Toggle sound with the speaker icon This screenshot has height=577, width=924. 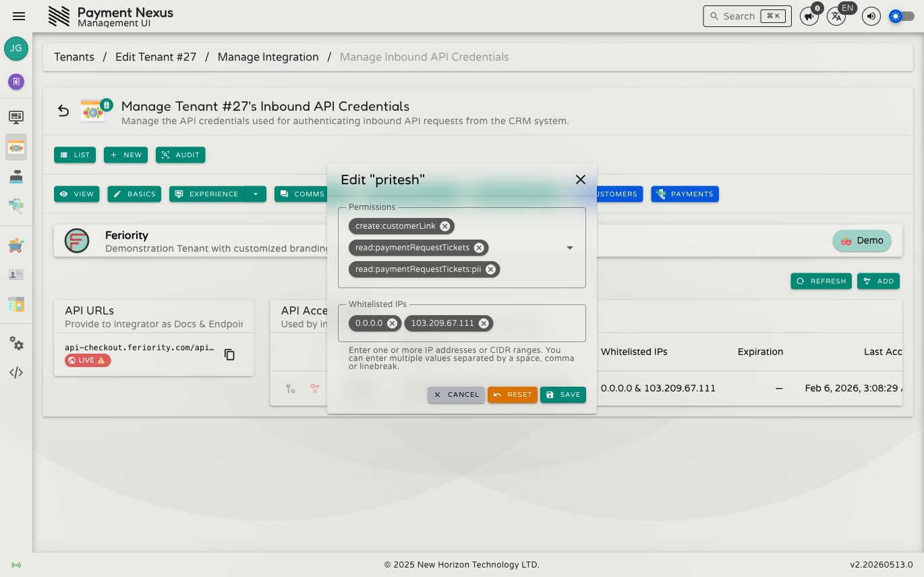point(871,16)
